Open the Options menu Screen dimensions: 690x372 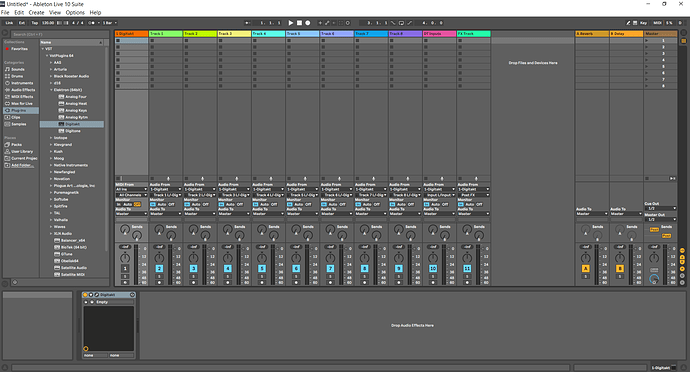click(x=75, y=12)
